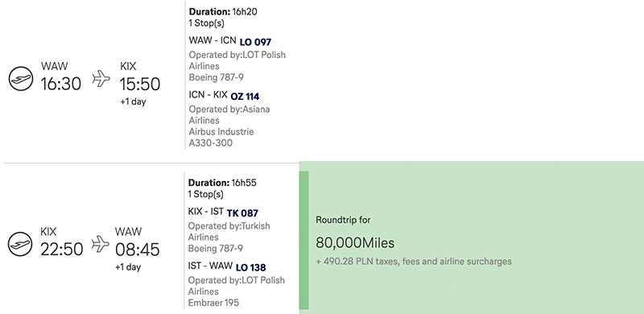Click the 16:30 WAW departure time
Image resolution: width=644 pixels, height=314 pixels.
click(x=61, y=84)
